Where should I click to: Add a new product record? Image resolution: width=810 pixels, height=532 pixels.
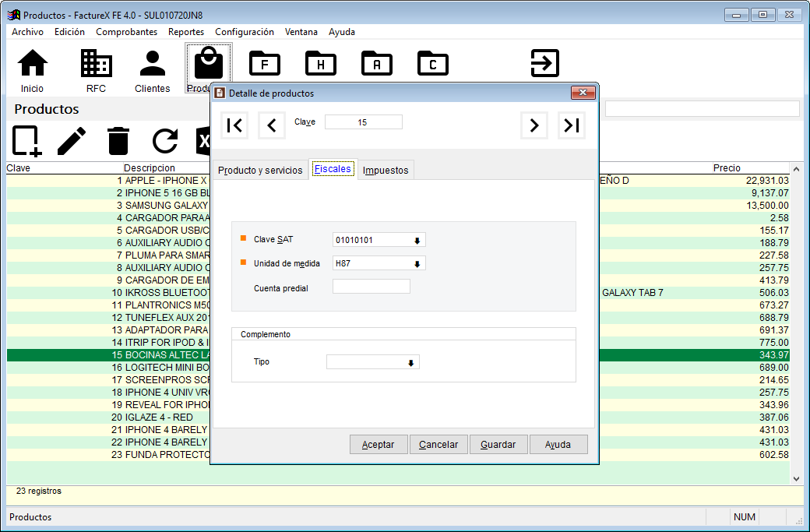(x=26, y=140)
